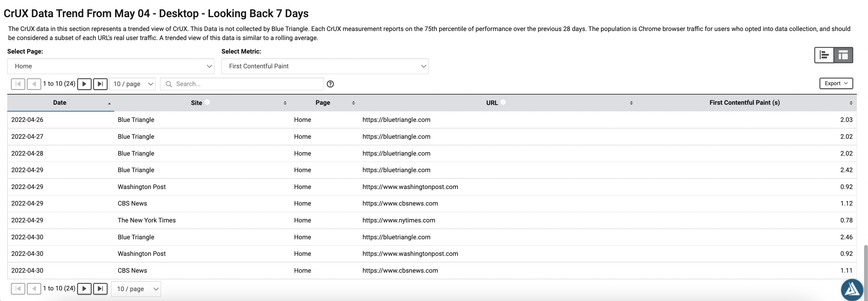Click the Home page cell in 2022-04-28 row
Screen dimensions: 868x301
(x=302, y=154)
